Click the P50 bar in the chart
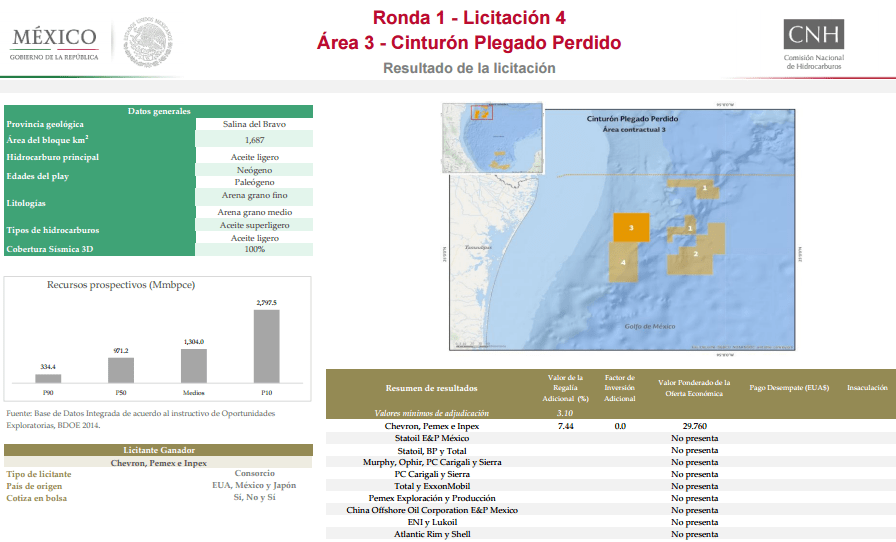 tap(121, 370)
